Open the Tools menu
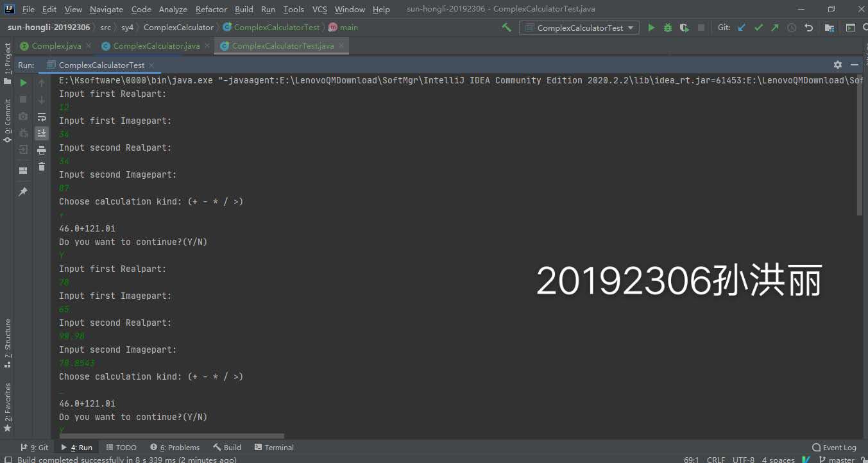This screenshot has width=868, height=463. [294, 10]
